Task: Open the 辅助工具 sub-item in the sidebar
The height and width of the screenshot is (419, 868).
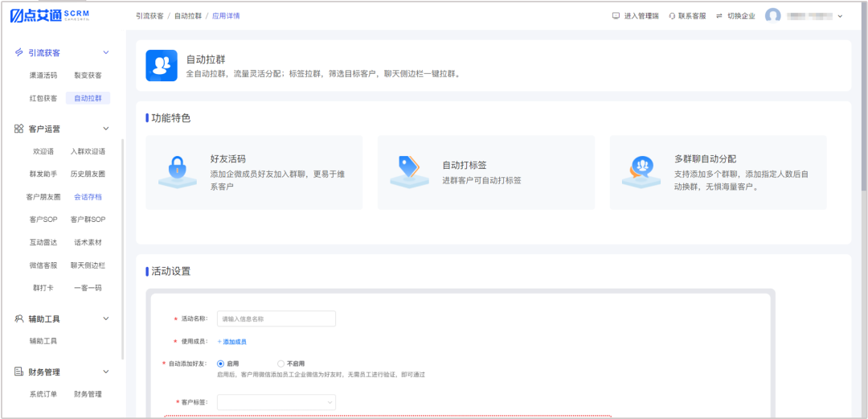Action: [43, 341]
